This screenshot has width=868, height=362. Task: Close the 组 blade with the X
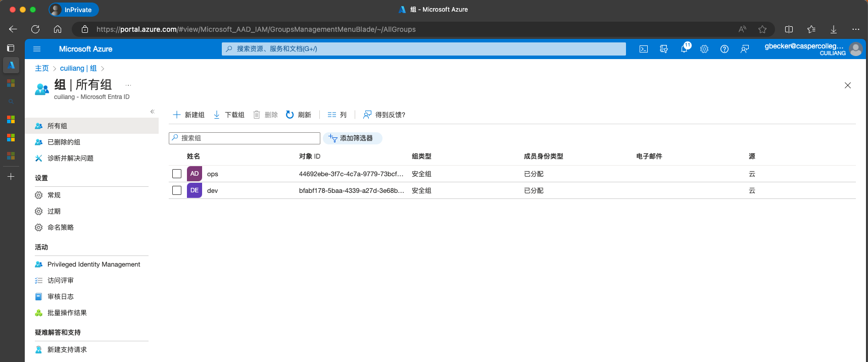click(x=848, y=85)
